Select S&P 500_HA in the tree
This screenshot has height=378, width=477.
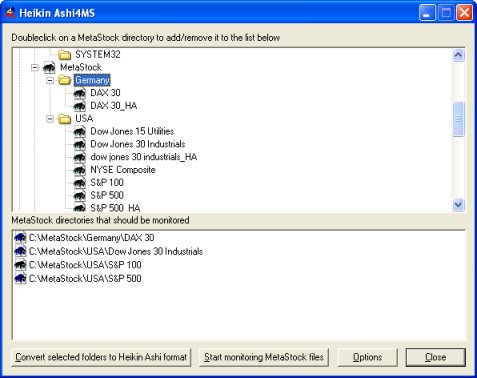[115, 208]
